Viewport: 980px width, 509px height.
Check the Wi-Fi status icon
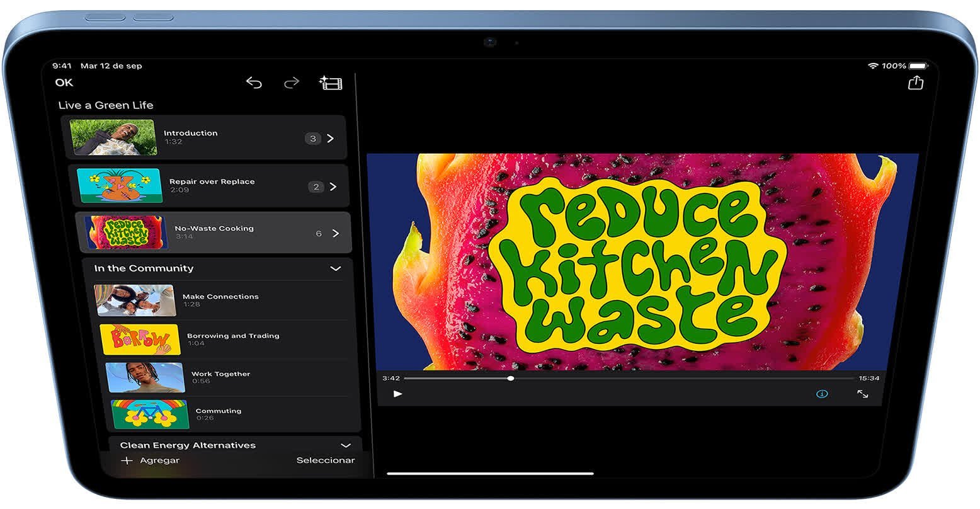(x=872, y=66)
